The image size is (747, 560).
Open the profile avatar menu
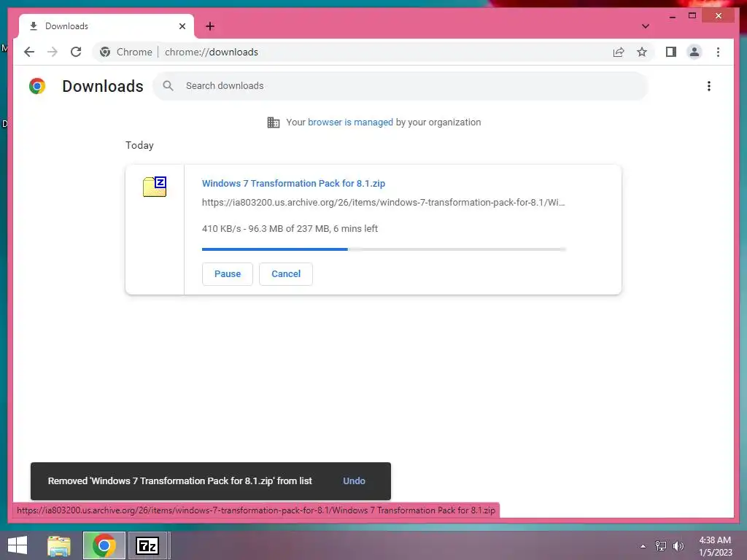694,52
